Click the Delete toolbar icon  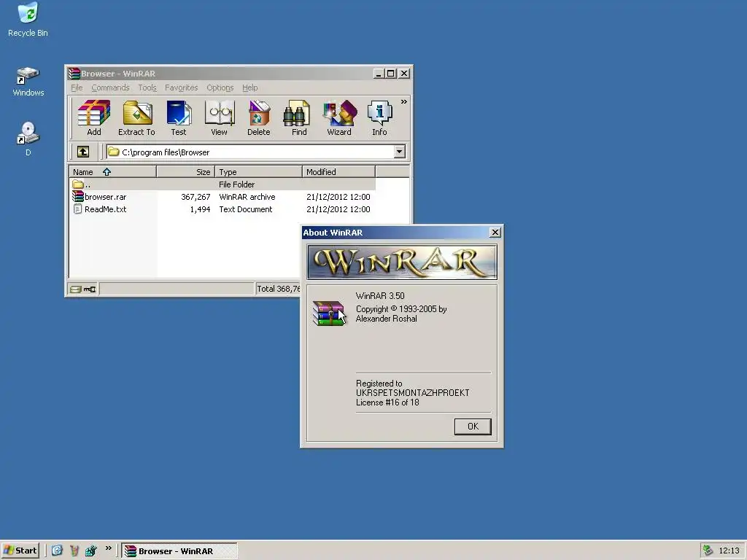click(x=259, y=118)
